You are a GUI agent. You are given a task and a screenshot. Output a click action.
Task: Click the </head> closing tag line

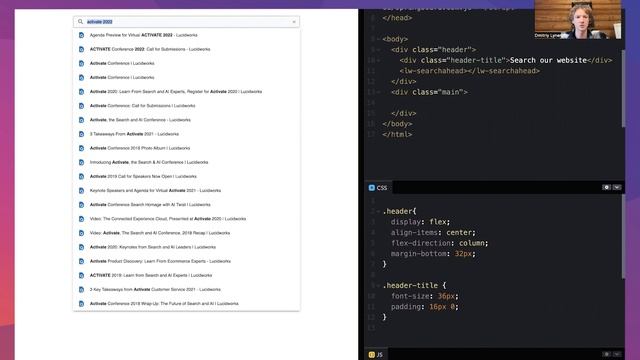[397, 18]
